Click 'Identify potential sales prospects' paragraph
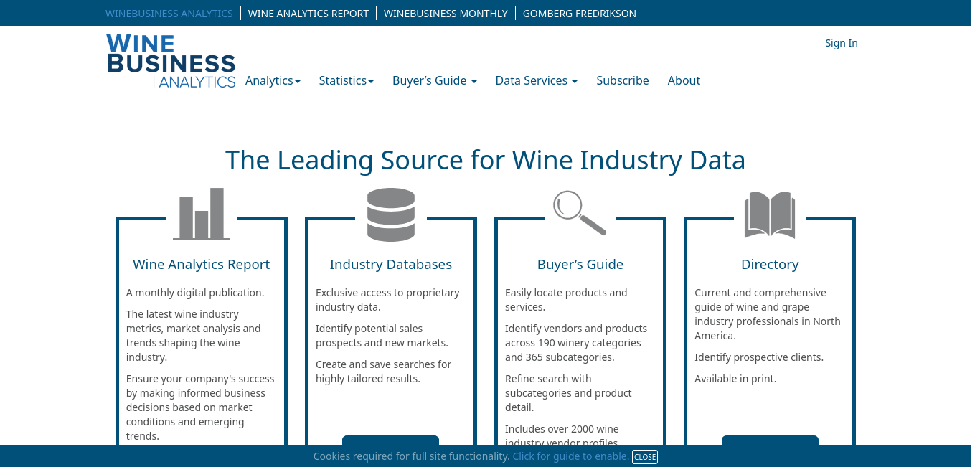Viewport: 980px width, 467px height. pos(382,336)
